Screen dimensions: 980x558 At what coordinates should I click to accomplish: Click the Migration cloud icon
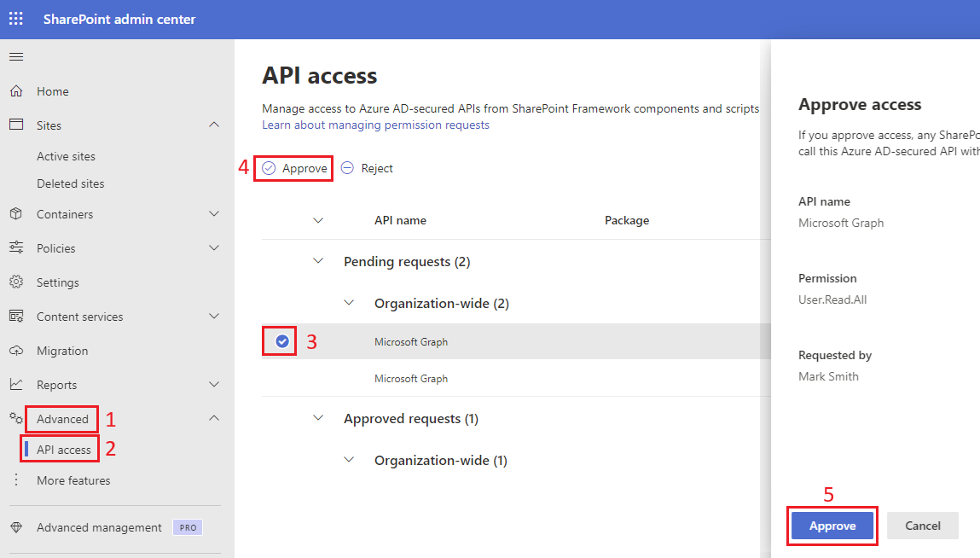pos(16,351)
